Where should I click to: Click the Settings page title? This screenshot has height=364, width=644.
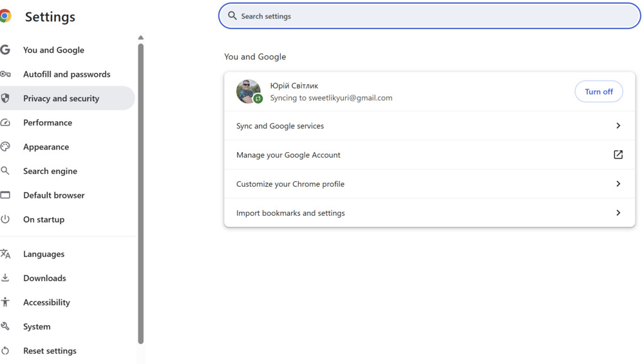click(50, 17)
